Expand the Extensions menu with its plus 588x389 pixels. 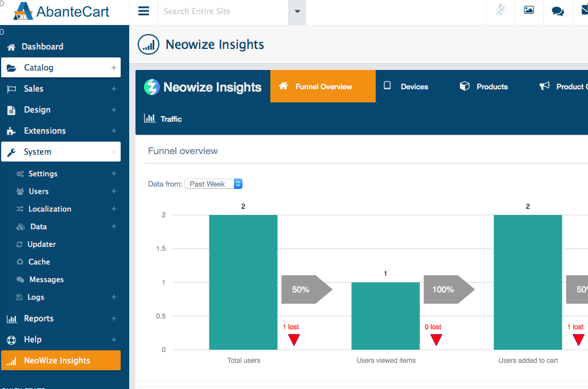(x=114, y=131)
